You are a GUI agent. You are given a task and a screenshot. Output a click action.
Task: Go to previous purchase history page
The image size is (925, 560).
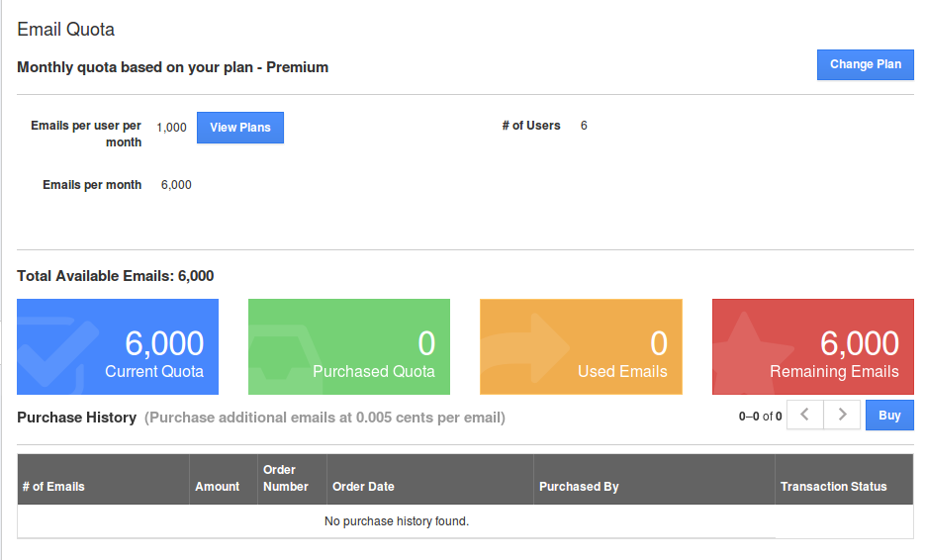pyautogui.click(x=805, y=416)
